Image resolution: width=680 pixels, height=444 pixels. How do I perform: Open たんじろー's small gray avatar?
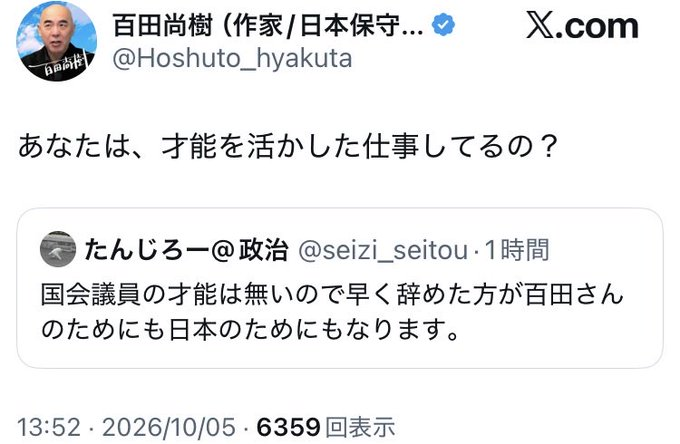point(58,249)
